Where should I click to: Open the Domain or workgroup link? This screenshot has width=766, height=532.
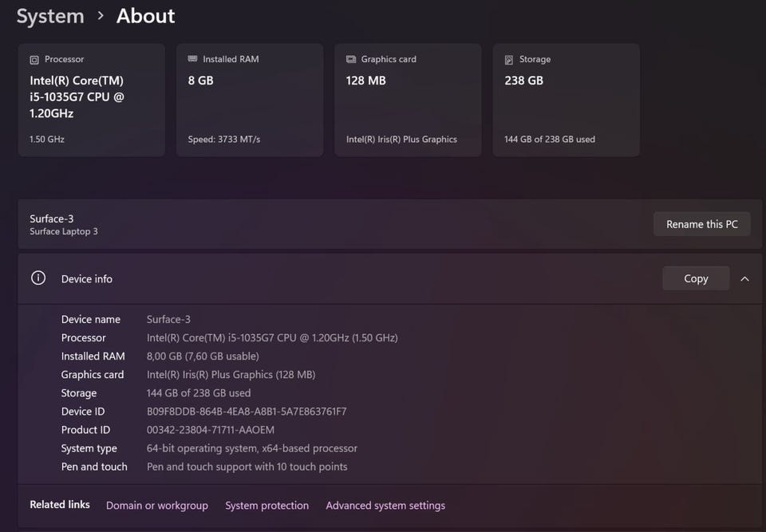(157, 506)
